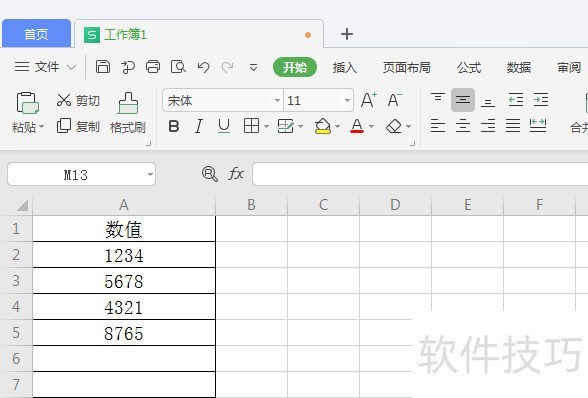Click the 开始 ribbon tab

click(295, 68)
